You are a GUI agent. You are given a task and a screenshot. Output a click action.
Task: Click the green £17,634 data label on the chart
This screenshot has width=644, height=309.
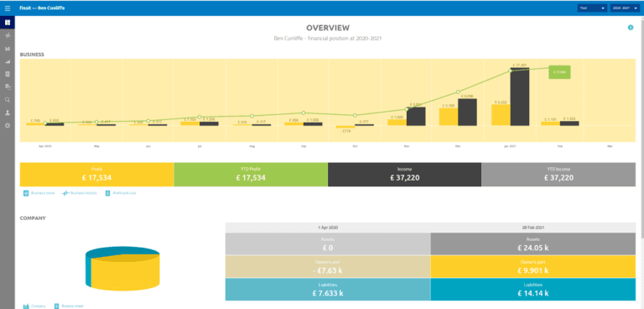pyautogui.click(x=559, y=72)
